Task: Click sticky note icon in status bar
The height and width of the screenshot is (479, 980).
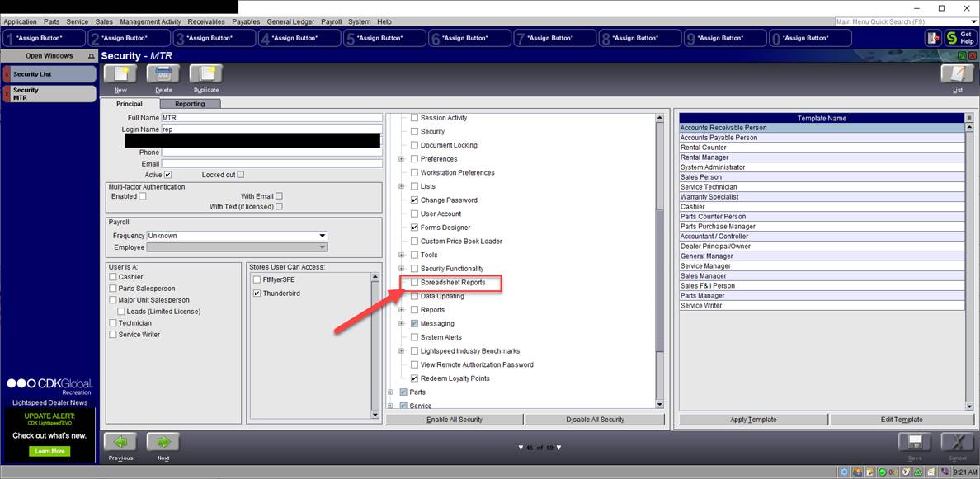Action: [931, 472]
